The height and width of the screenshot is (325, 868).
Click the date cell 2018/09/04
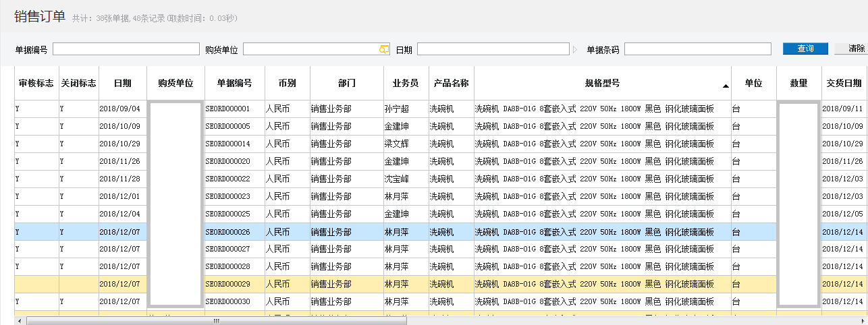123,109
